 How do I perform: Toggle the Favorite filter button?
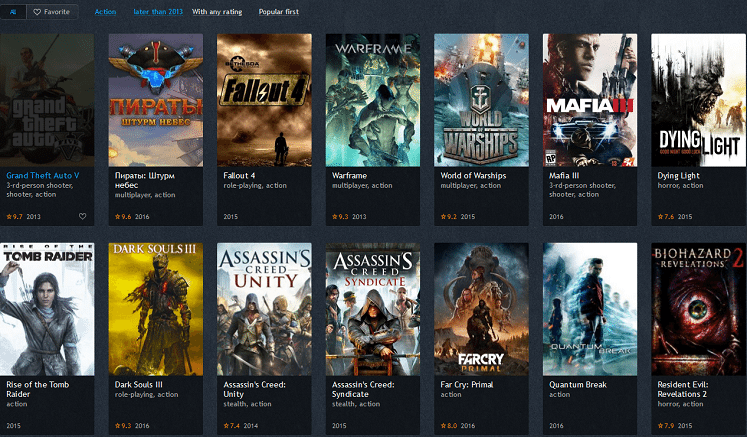click(52, 12)
